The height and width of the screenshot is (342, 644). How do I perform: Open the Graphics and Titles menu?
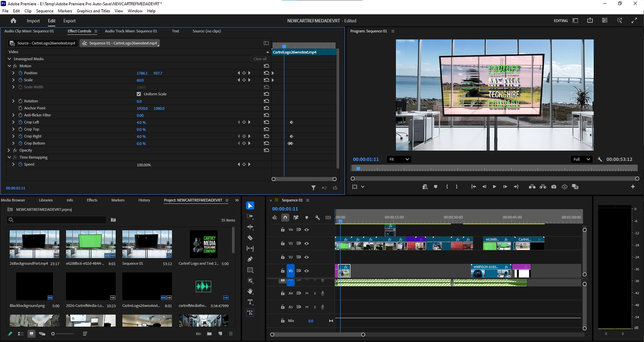click(93, 11)
